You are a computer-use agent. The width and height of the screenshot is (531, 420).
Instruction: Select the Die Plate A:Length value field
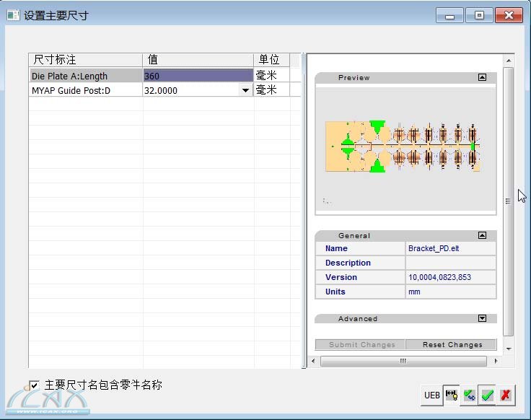198,76
